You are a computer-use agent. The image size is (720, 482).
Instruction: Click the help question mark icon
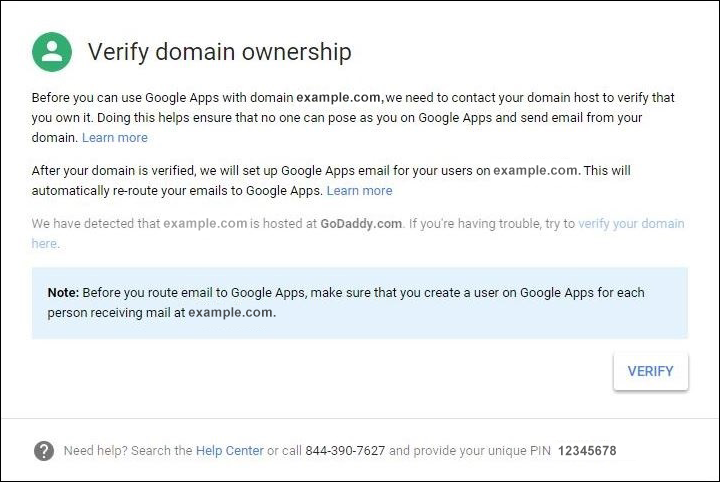pos(44,450)
